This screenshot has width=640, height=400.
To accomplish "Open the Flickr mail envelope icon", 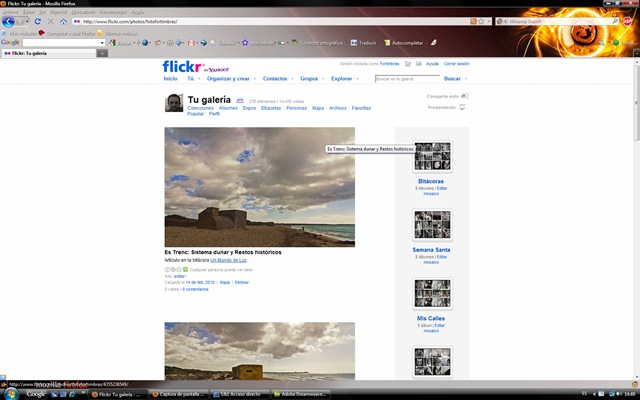I will [x=418, y=64].
